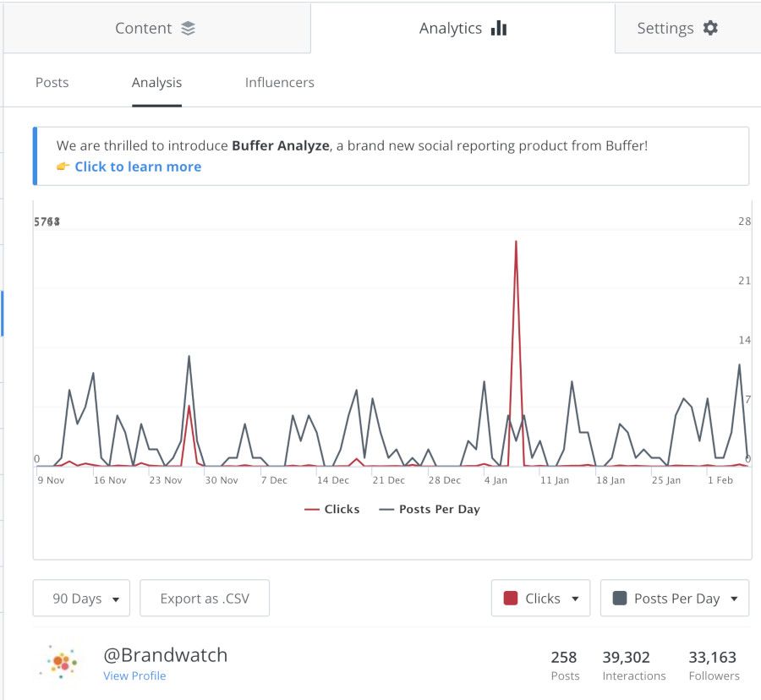Image resolution: width=761 pixels, height=700 pixels.
Task: Follow the Click to learn more link
Action: click(138, 167)
